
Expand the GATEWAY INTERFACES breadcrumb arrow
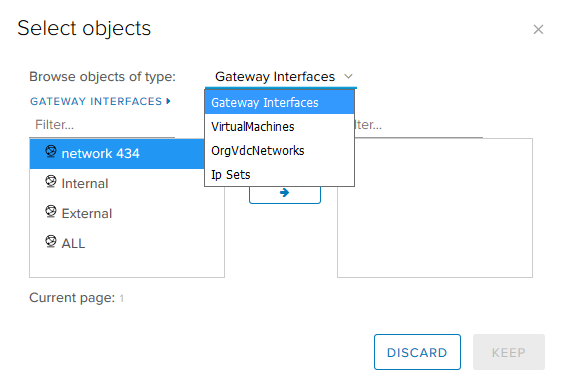click(x=168, y=101)
